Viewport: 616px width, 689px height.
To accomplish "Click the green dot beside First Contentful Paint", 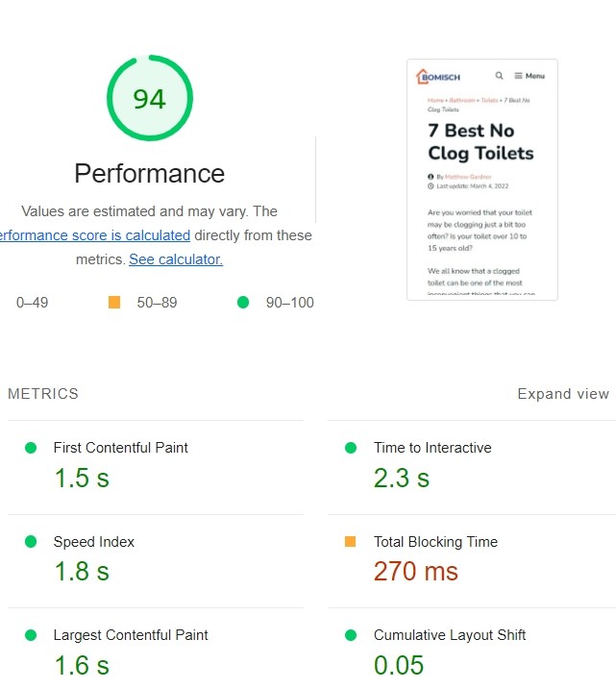I will (31, 448).
